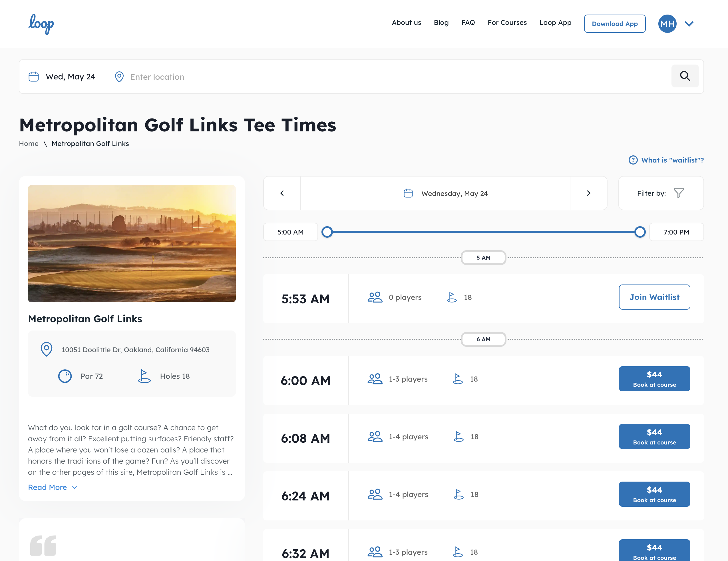Book the 6:00 AM tee time for $44
Image resolution: width=728 pixels, height=561 pixels.
(x=654, y=378)
